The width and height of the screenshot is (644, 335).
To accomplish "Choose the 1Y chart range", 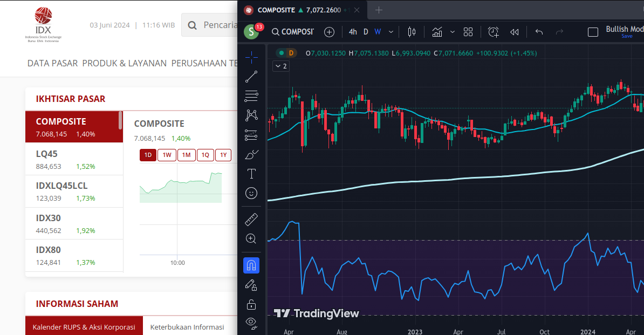I will pyautogui.click(x=223, y=155).
